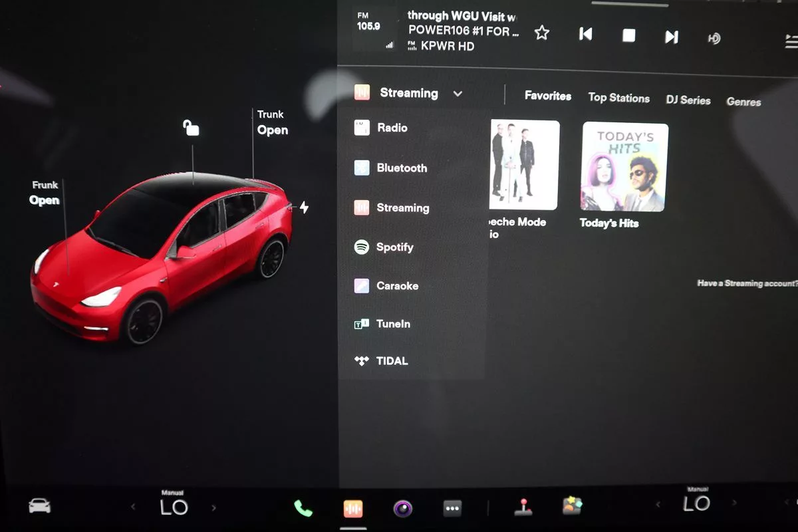798x532 pixels.
Task: Open the music player app icon
Action: [353, 509]
